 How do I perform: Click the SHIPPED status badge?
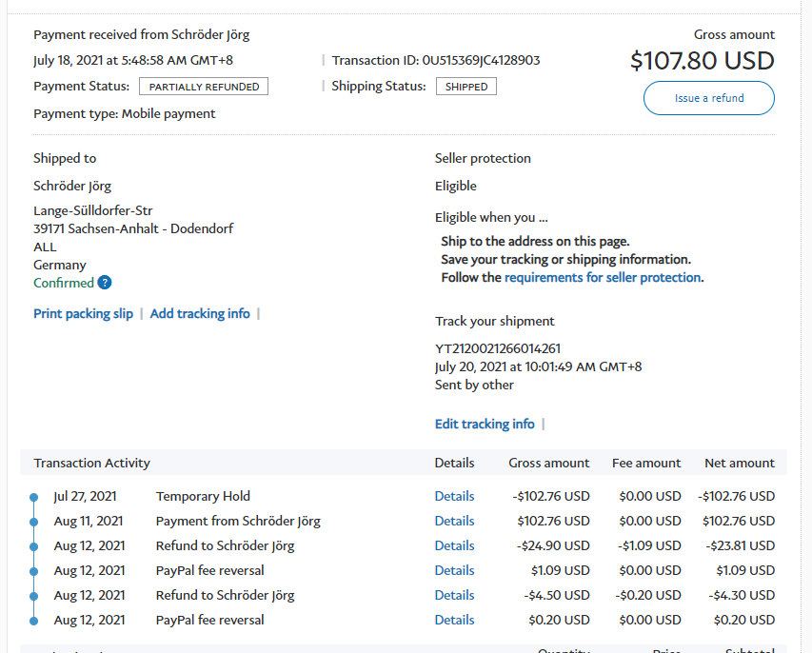pyautogui.click(x=466, y=87)
